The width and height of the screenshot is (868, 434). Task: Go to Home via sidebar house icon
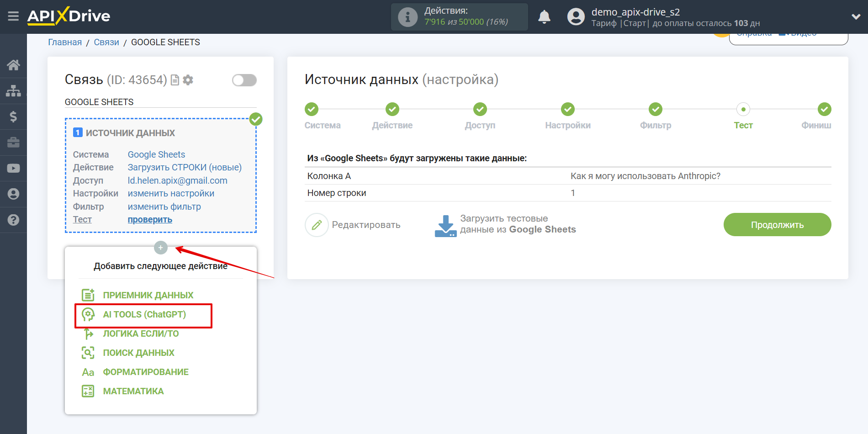pos(13,65)
